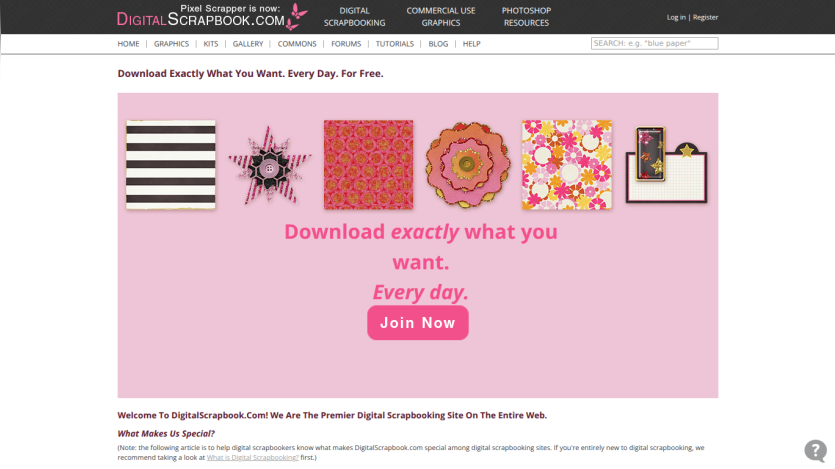Viewport: 835px width, 469px height.
Task: Click the 'What Makes Us Special?' heading
Action: point(166,433)
